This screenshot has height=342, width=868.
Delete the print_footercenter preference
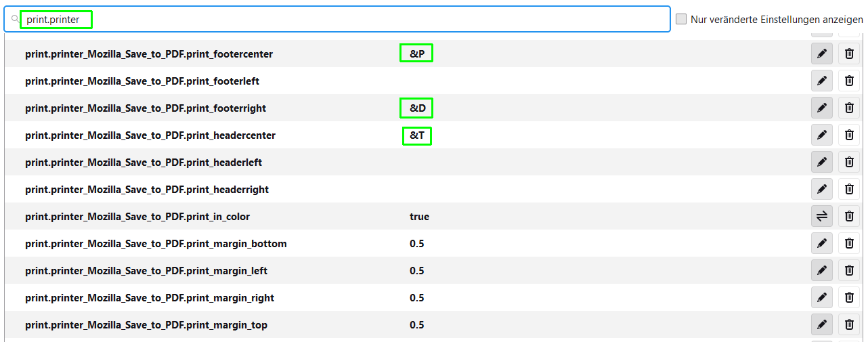[849, 54]
